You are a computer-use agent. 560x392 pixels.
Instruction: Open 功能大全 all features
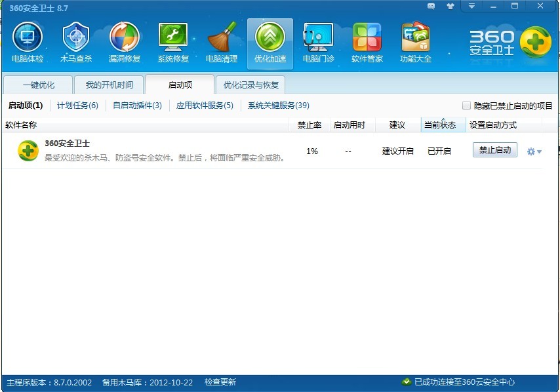pyautogui.click(x=416, y=43)
